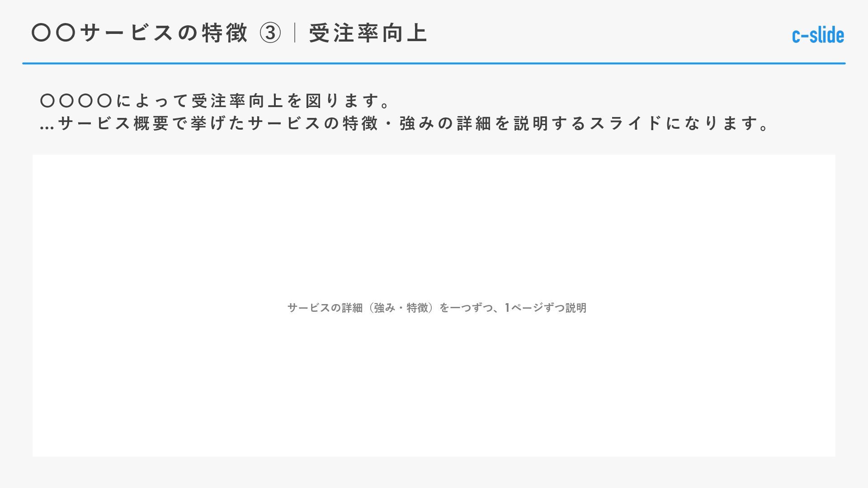868x488 pixels.
Task: Select the 〇〇〇〇によって受注率向上を図ります line
Action: (x=215, y=101)
